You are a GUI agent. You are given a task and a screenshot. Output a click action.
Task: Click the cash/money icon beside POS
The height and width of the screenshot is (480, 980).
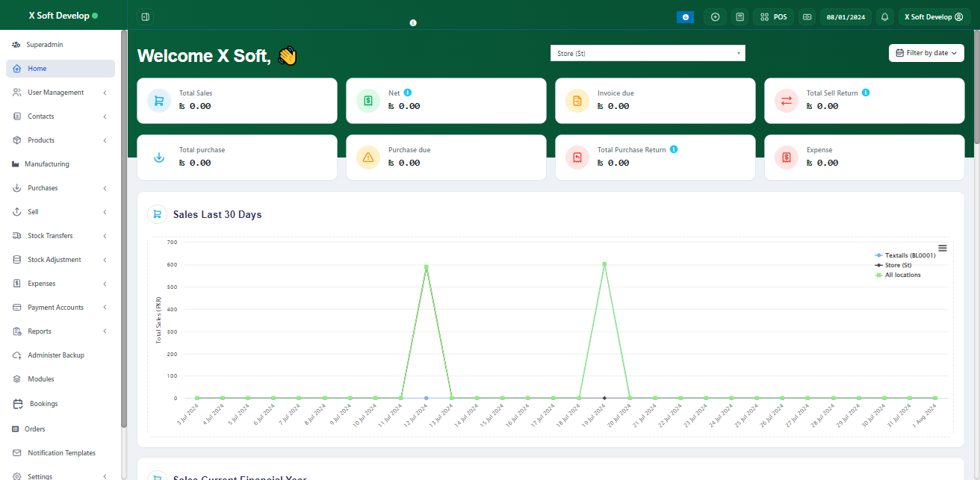click(807, 16)
